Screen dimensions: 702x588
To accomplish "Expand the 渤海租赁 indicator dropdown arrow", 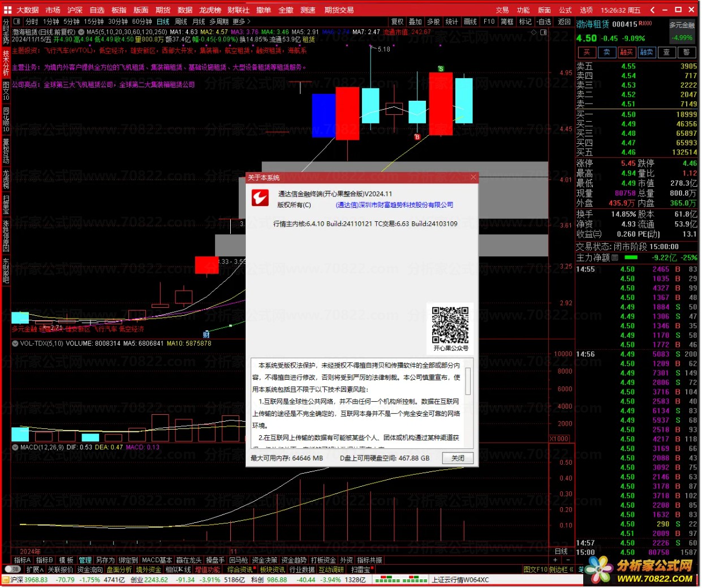I will click(x=81, y=32).
